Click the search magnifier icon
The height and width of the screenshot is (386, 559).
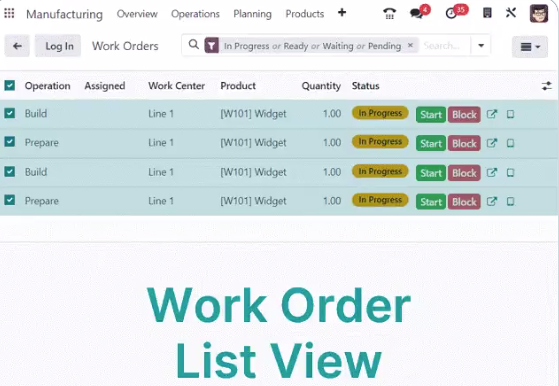[x=194, y=45]
